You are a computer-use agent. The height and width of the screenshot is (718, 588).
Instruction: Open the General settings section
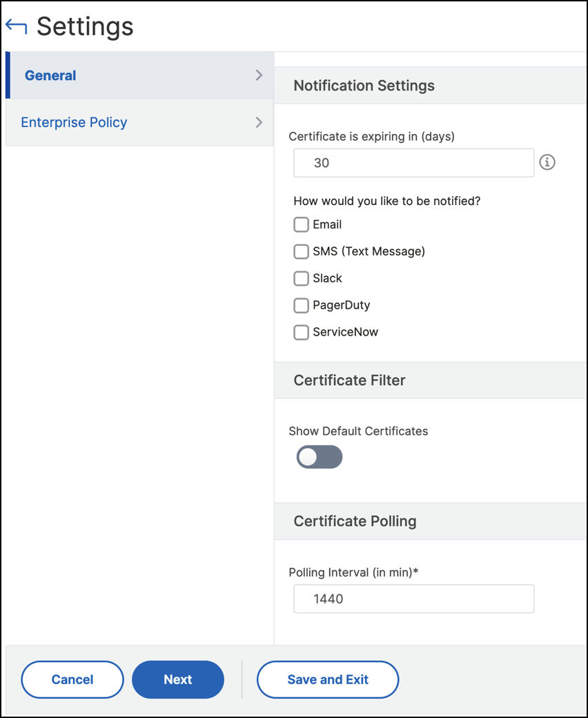coord(139,75)
